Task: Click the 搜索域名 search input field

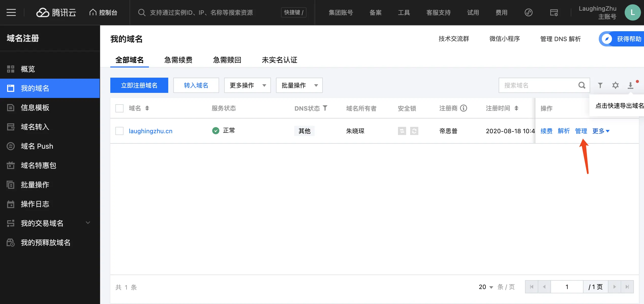Action: (534, 85)
